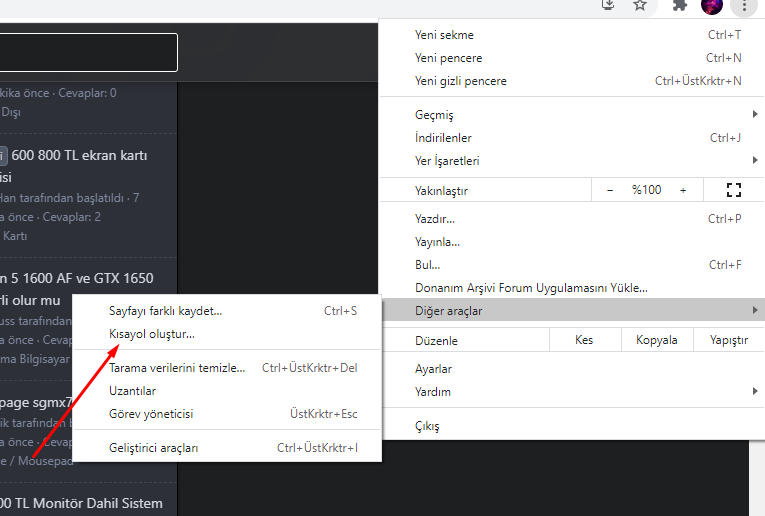Select Çıkış to quit Chrome
Viewport: 765px width, 516px height.
pyautogui.click(x=572, y=426)
